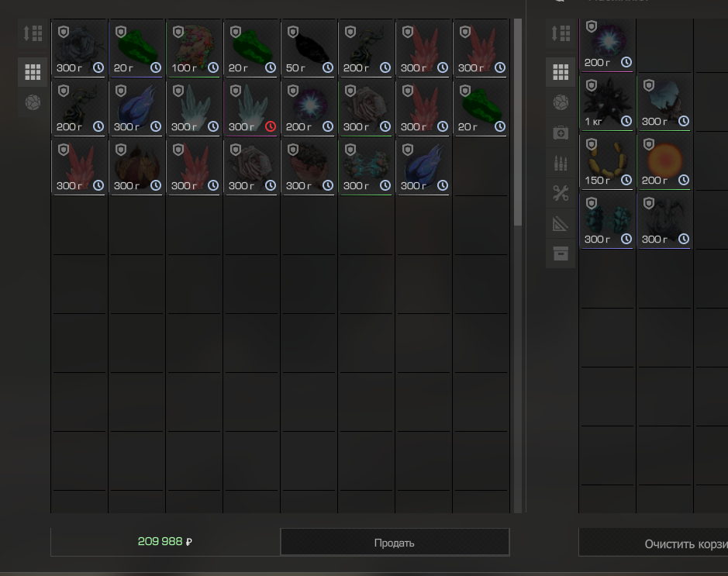Filter the right inventory by ammunition
This screenshot has height=576, width=728.
[x=561, y=163]
